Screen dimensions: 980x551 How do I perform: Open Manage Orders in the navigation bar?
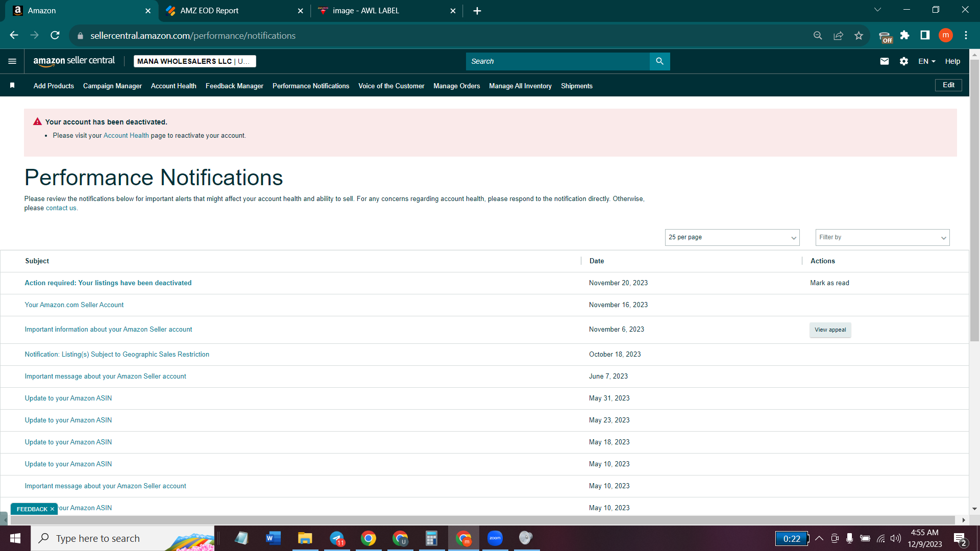[456, 86]
